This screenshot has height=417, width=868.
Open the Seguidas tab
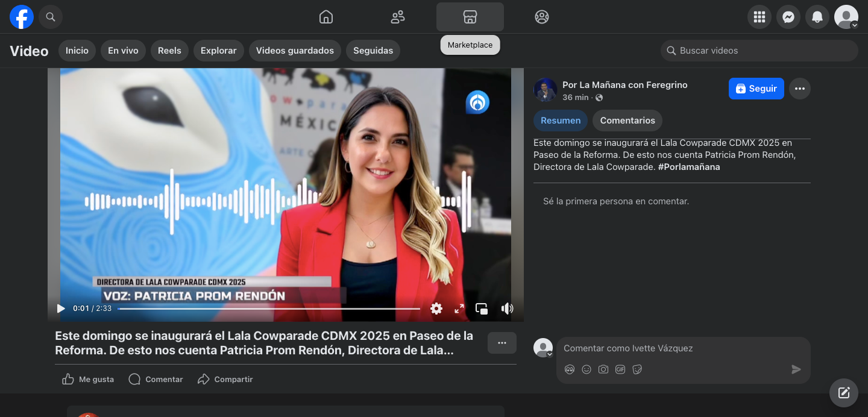click(373, 51)
